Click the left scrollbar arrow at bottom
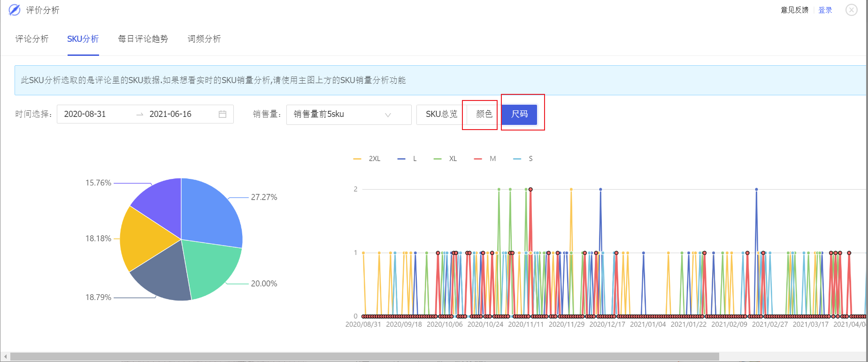 (x=5, y=357)
